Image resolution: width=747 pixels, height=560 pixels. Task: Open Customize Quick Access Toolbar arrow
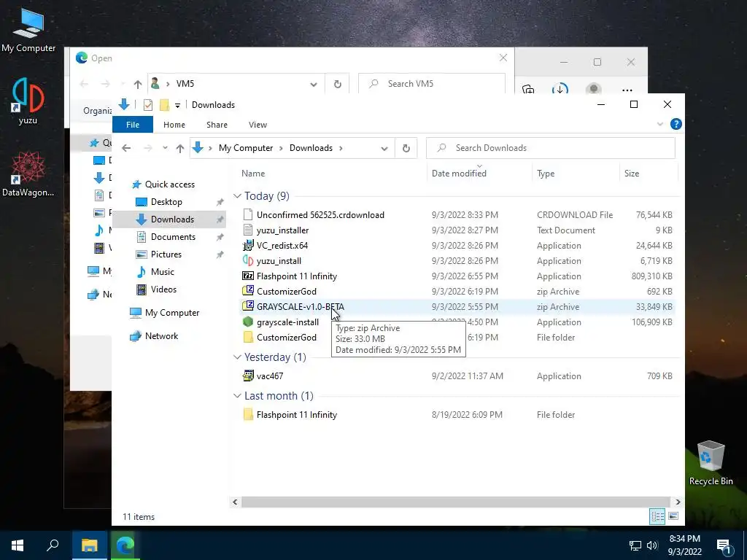[177, 105]
